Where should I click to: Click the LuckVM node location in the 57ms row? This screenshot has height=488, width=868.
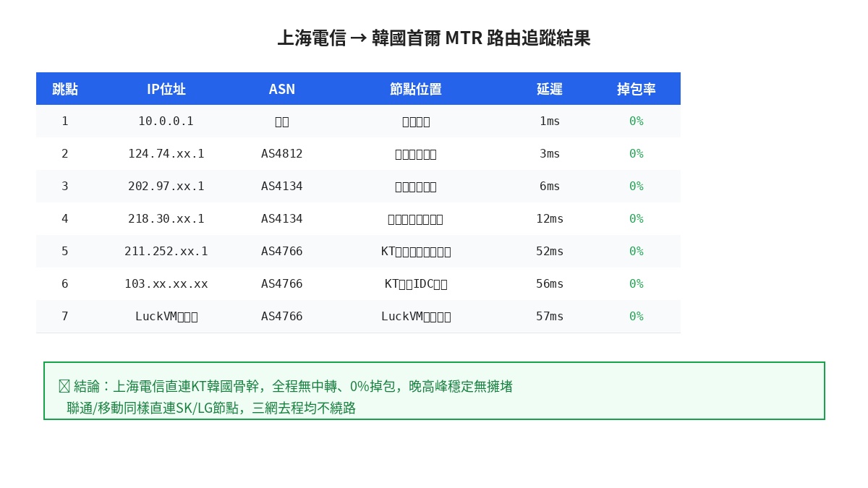pos(416,317)
